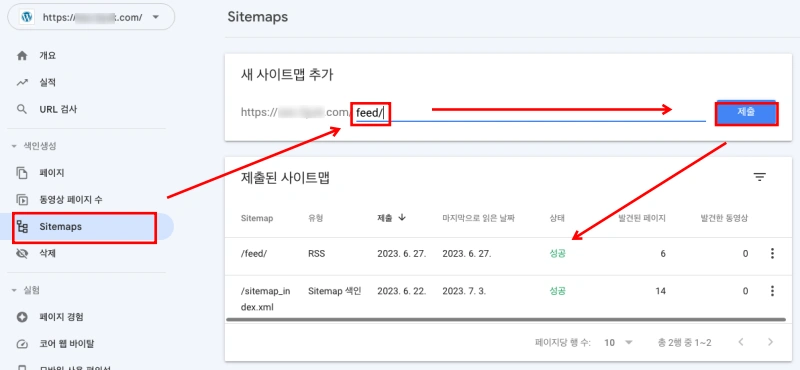Open the rows per page dropdown showing 10
The height and width of the screenshot is (370, 800).
click(x=618, y=342)
